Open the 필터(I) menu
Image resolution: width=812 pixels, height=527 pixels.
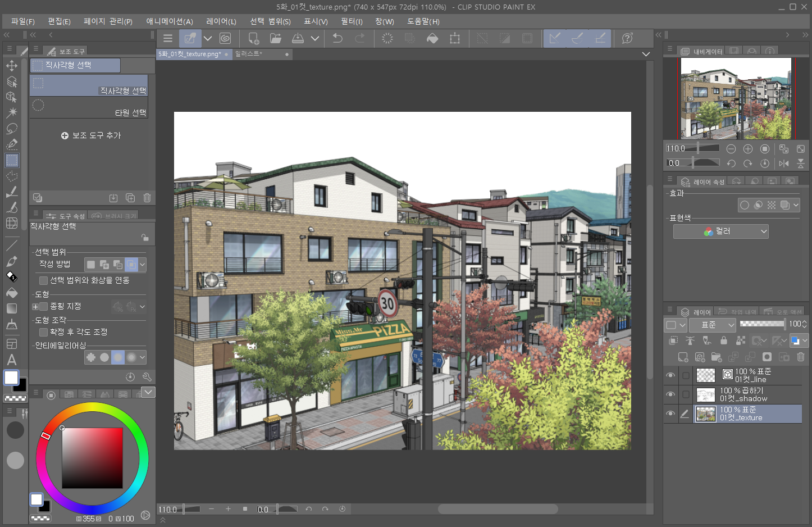point(352,21)
